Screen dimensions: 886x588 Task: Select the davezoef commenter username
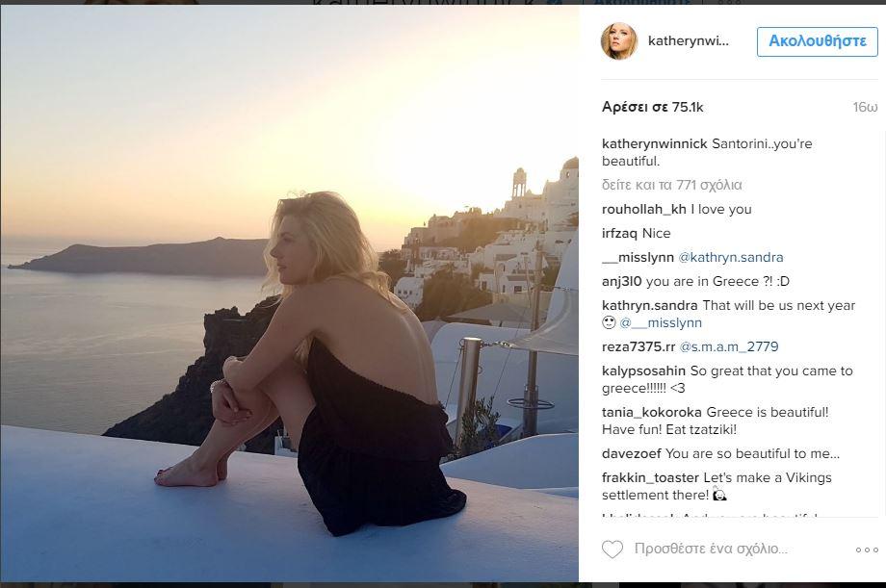[x=631, y=453]
